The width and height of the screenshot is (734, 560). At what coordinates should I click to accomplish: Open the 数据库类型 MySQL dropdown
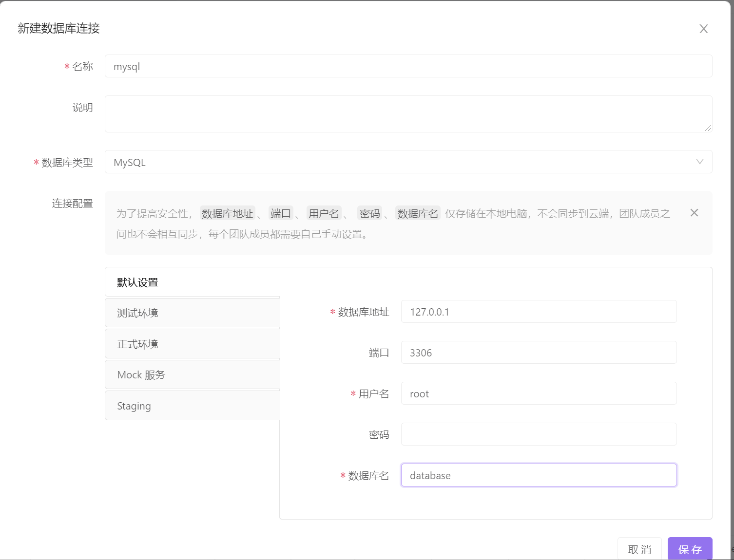[408, 162]
